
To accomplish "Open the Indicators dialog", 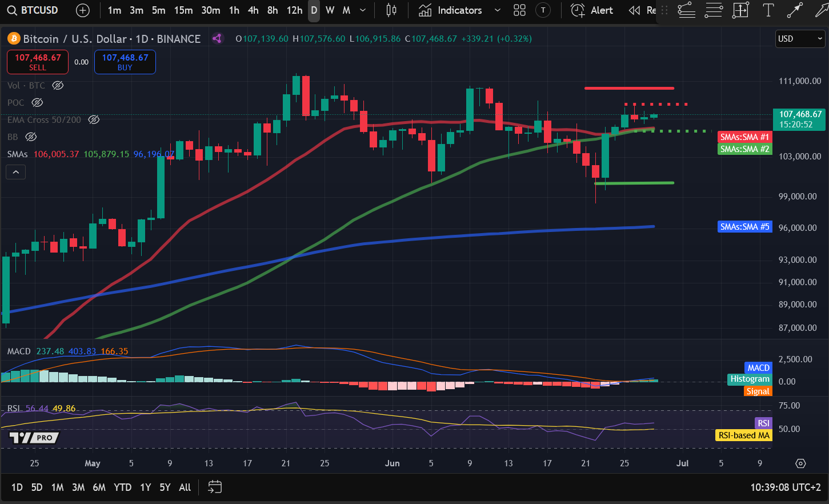I will [450, 10].
